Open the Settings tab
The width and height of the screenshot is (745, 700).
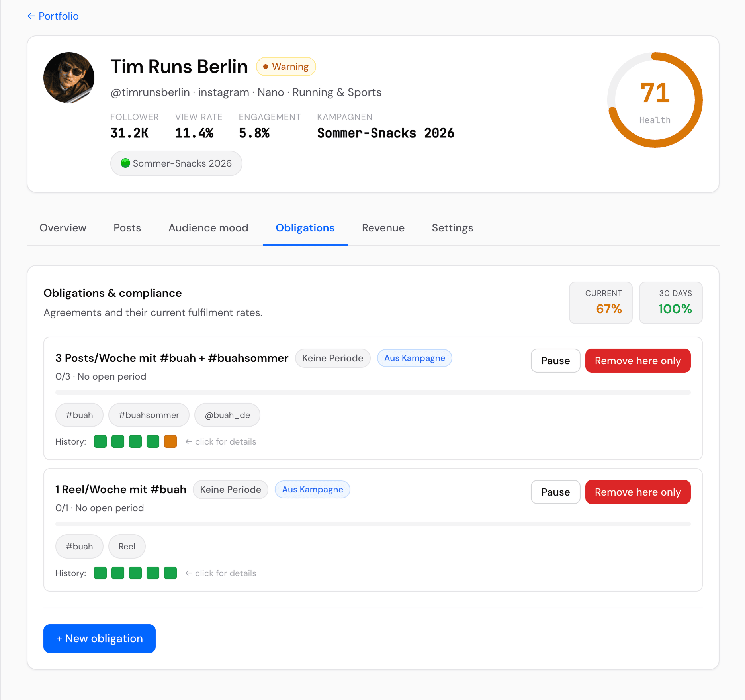[x=452, y=228]
